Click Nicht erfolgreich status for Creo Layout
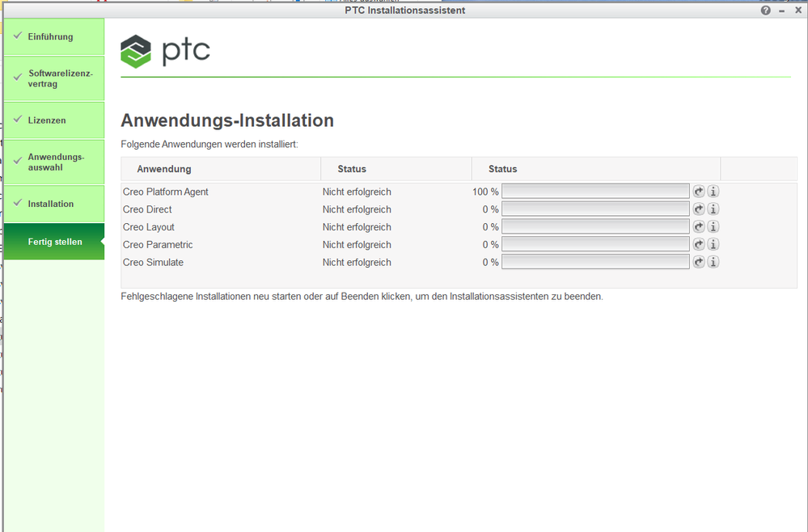 pos(357,226)
